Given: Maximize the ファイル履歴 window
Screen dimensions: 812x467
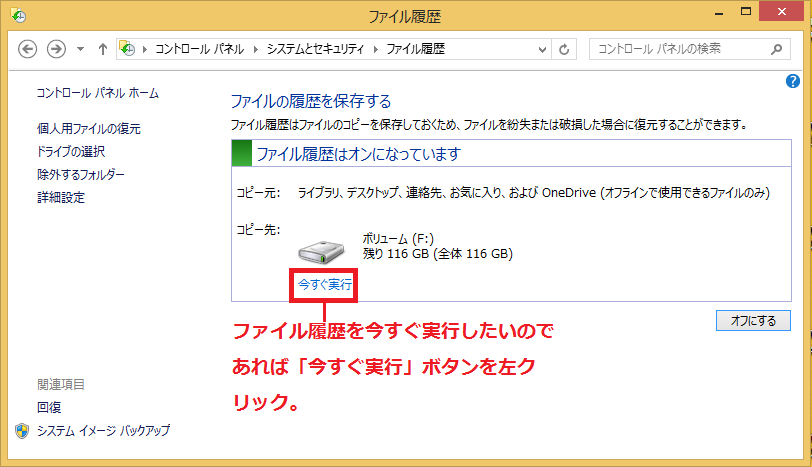Looking at the screenshot, I should pyautogui.click(x=746, y=11).
